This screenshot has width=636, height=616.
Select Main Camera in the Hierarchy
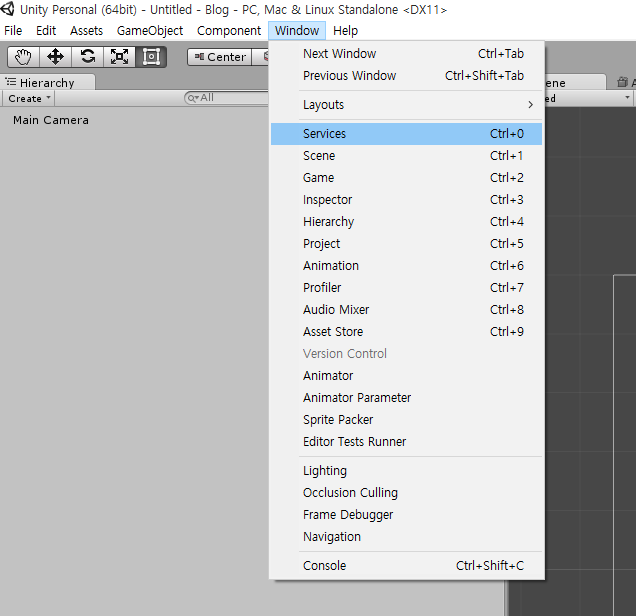(51, 120)
